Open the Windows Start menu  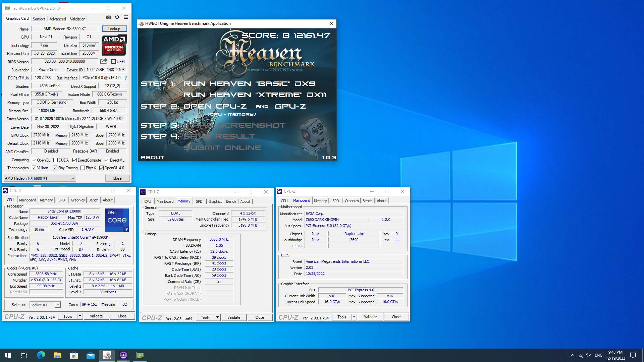8,355
